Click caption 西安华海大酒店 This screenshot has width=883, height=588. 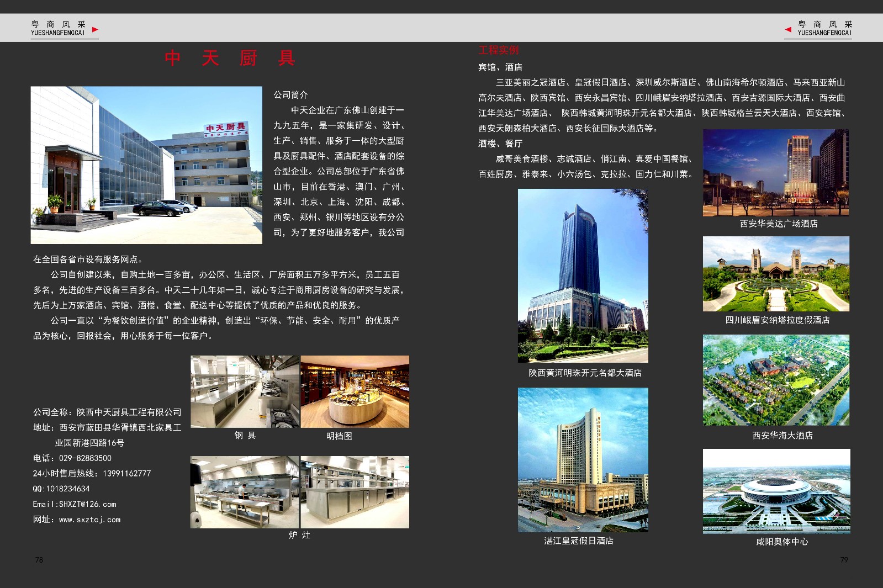pyautogui.click(x=782, y=436)
